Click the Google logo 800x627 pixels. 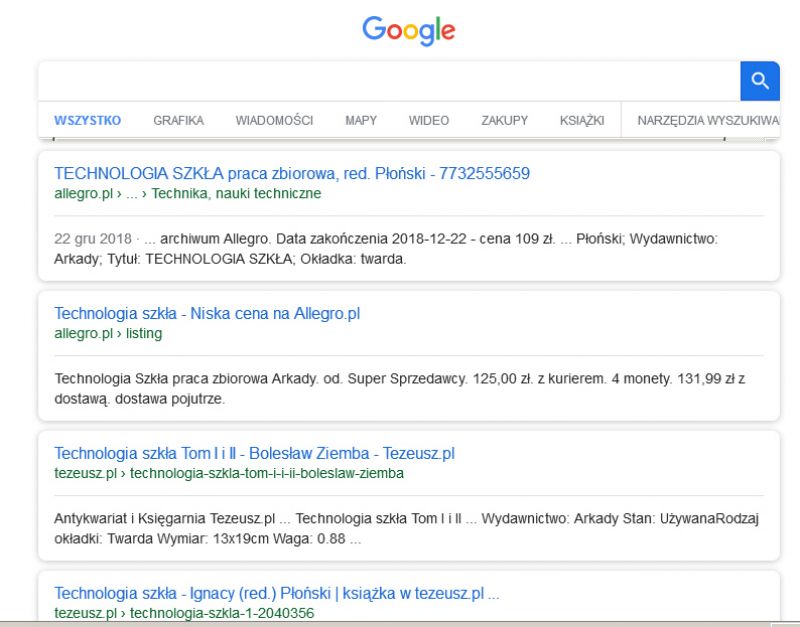pos(408,31)
